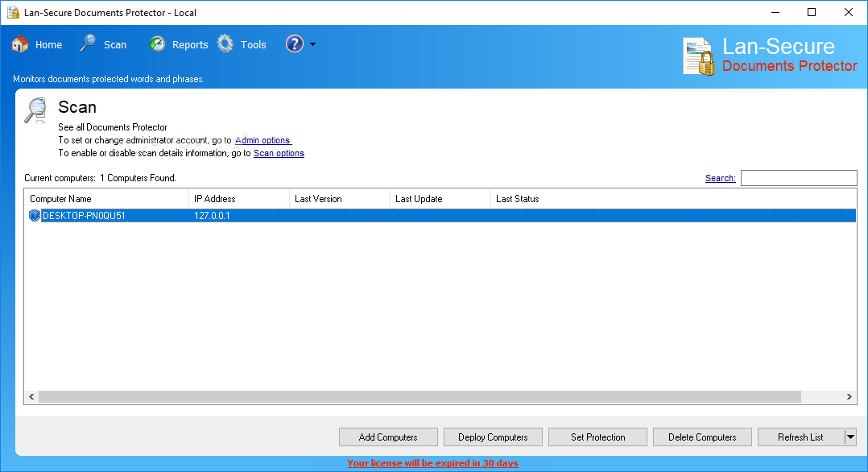Sort by Last Update column header
The height and width of the screenshot is (472, 868).
tap(440, 199)
